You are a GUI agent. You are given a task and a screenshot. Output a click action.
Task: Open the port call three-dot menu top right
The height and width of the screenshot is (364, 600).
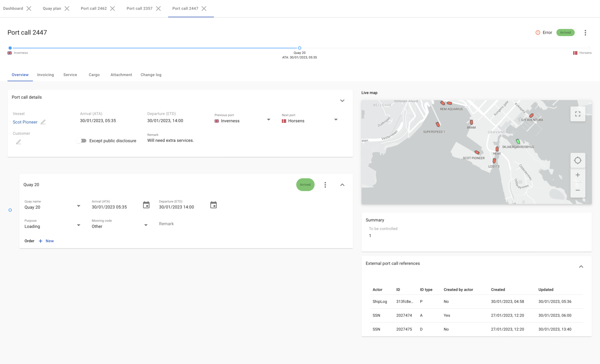coord(585,32)
